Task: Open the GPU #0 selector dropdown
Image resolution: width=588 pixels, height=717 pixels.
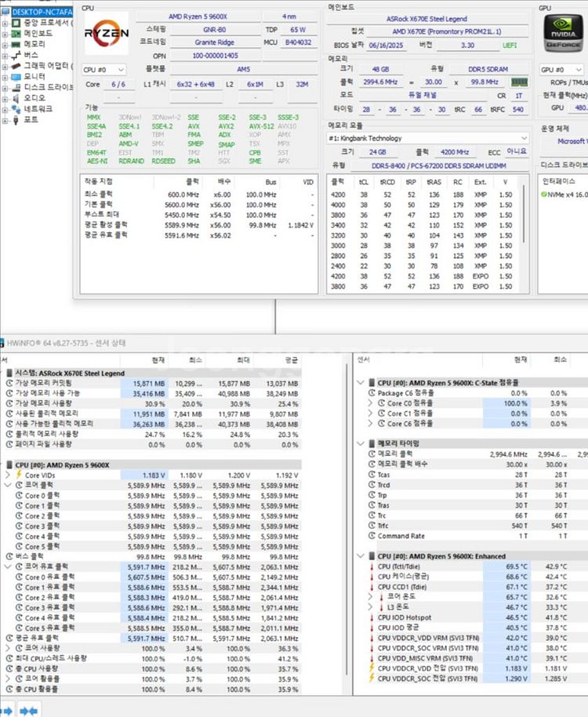Action: coord(561,70)
